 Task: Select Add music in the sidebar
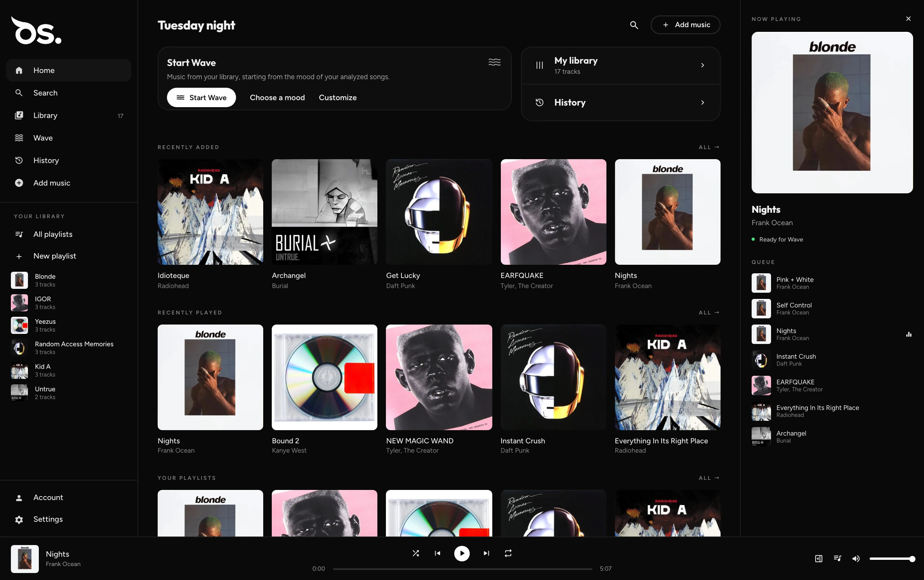point(69,183)
